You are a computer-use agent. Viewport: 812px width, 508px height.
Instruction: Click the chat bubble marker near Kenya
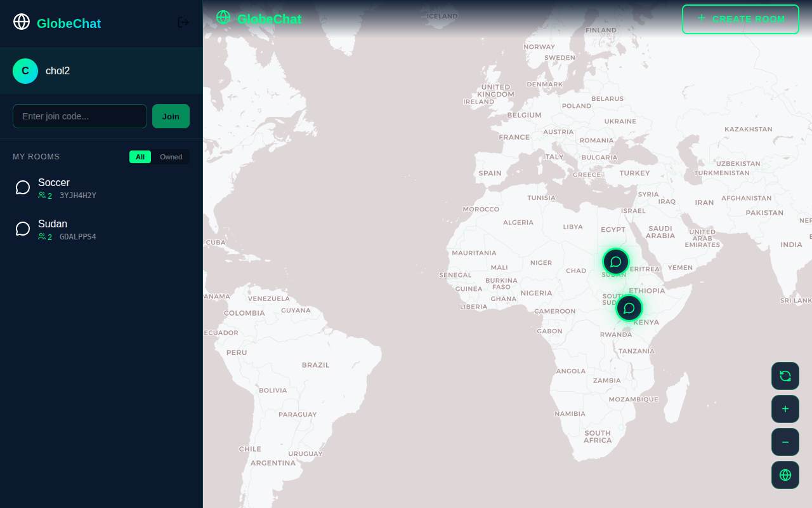(x=629, y=307)
